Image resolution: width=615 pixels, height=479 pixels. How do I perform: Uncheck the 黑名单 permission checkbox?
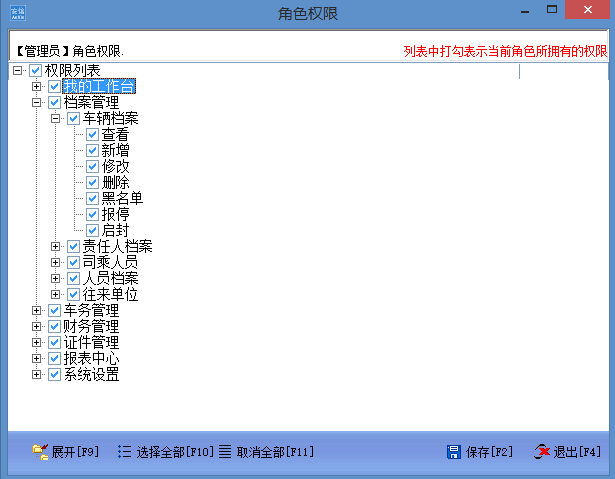tap(93, 199)
